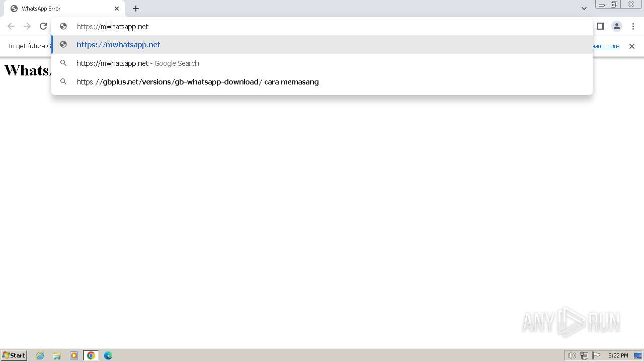644x362 pixels.
Task: Click the 5:22 PM system clock
Action: [618, 355]
